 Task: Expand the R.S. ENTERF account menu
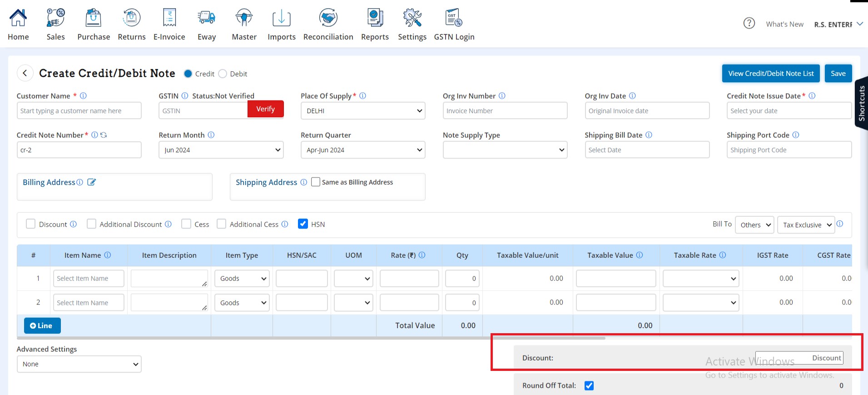click(838, 24)
